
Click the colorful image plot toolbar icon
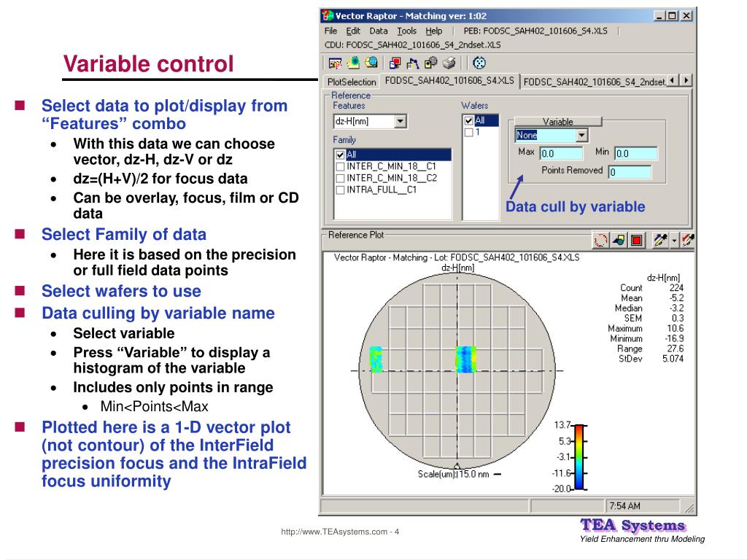point(336,63)
